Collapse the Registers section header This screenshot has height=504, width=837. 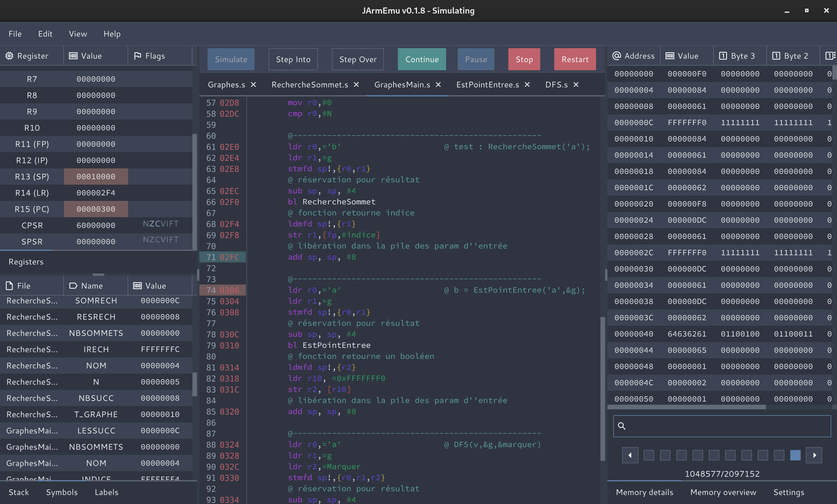coord(26,262)
